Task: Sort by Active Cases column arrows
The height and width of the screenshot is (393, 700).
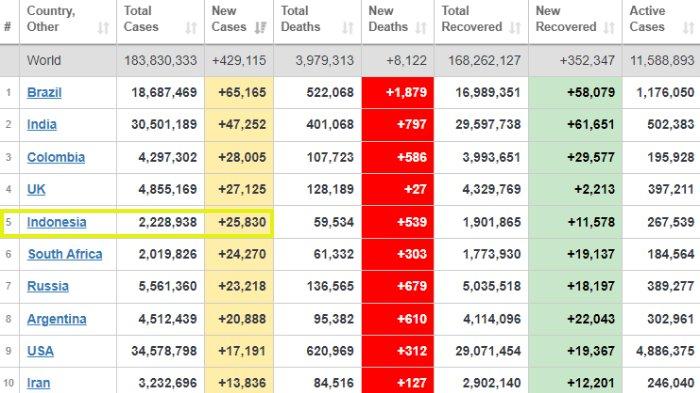Action: (x=688, y=28)
